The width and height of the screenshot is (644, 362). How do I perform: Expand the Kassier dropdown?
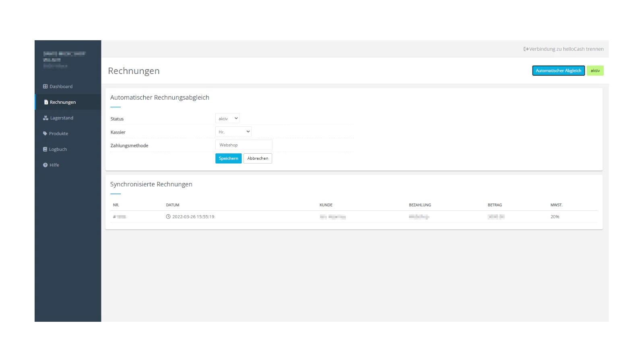pyautogui.click(x=233, y=132)
